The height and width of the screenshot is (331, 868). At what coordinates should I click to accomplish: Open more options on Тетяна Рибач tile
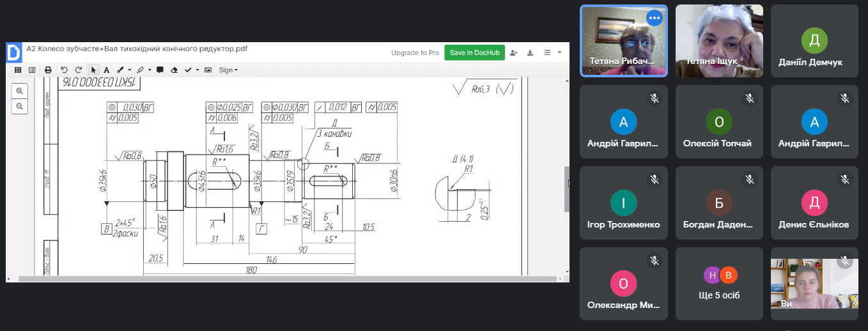653,19
